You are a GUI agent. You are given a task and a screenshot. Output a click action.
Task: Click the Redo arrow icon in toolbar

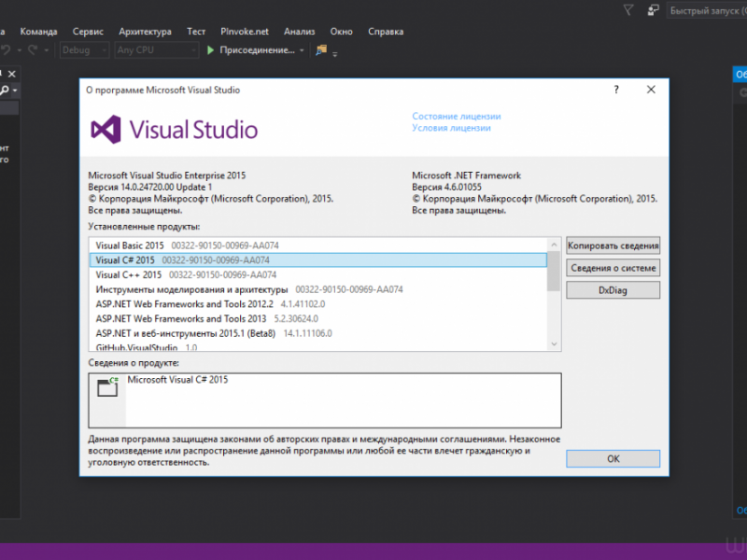[33, 50]
